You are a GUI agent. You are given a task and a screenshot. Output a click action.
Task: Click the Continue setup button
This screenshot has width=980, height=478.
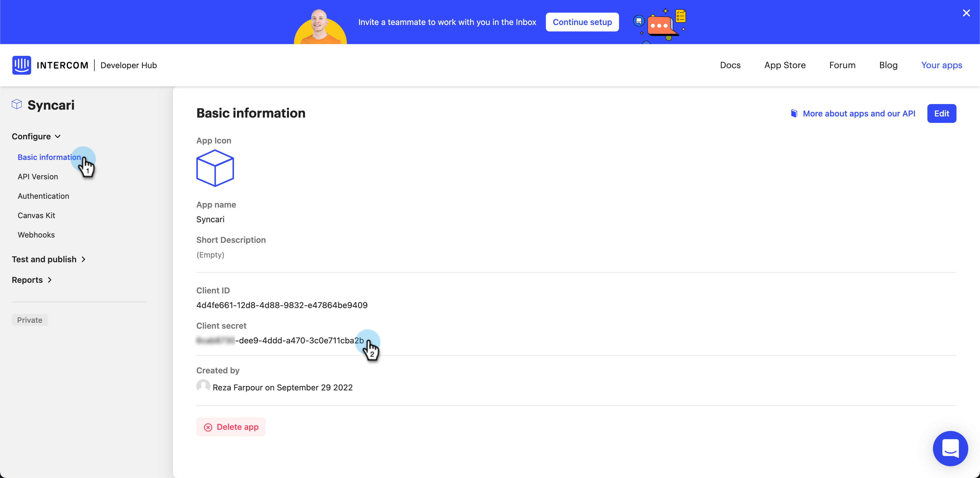(x=582, y=22)
